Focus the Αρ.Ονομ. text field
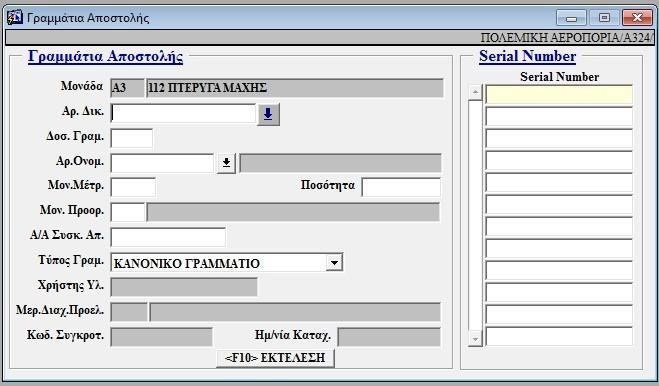Image resolution: width=659 pixels, height=386 pixels. tap(162, 163)
